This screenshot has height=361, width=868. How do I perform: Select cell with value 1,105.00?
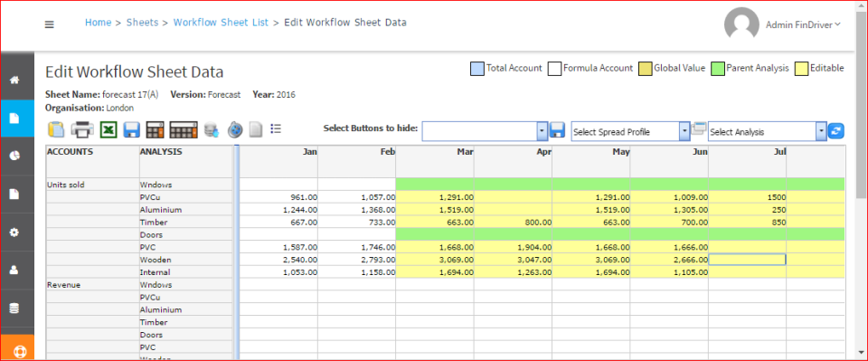669,272
